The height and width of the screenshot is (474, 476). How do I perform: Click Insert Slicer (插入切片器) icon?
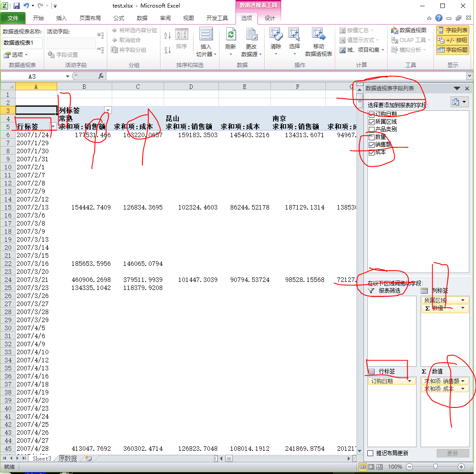tap(206, 37)
